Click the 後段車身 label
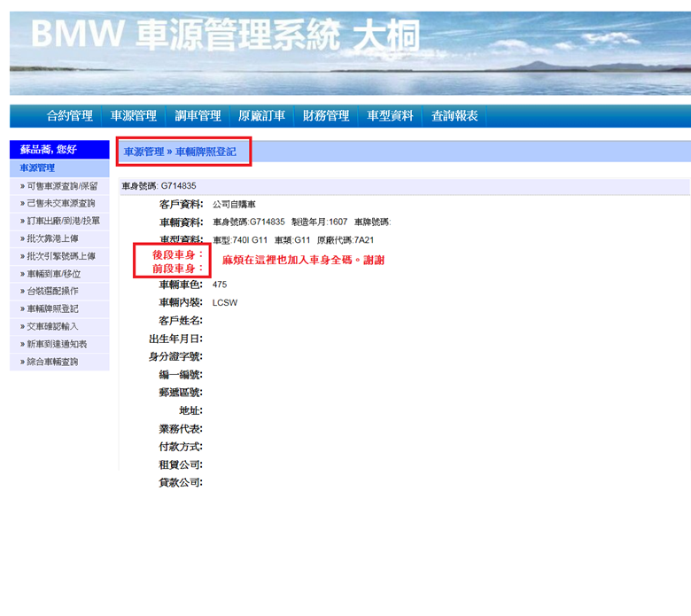691x616 pixels. (x=177, y=255)
